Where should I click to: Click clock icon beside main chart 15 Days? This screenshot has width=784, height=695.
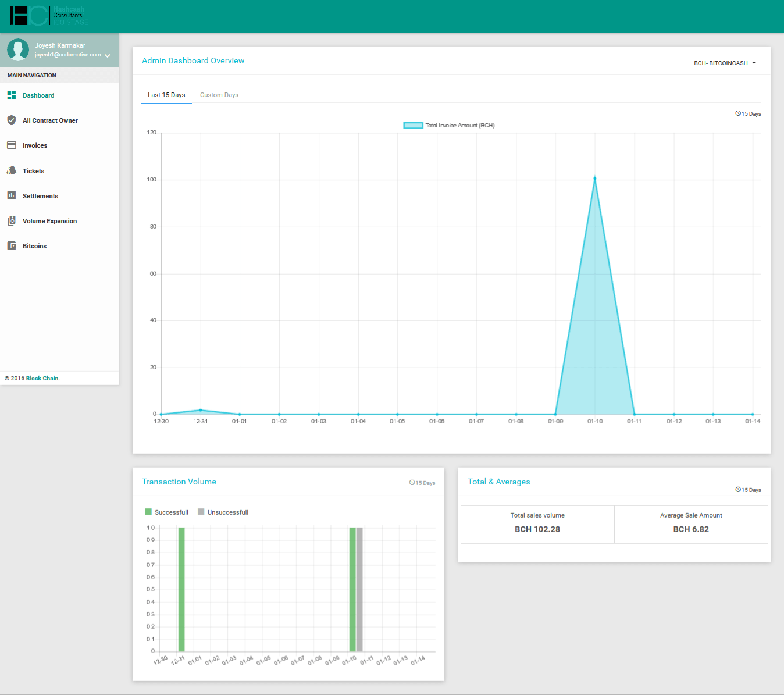click(x=738, y=113)
